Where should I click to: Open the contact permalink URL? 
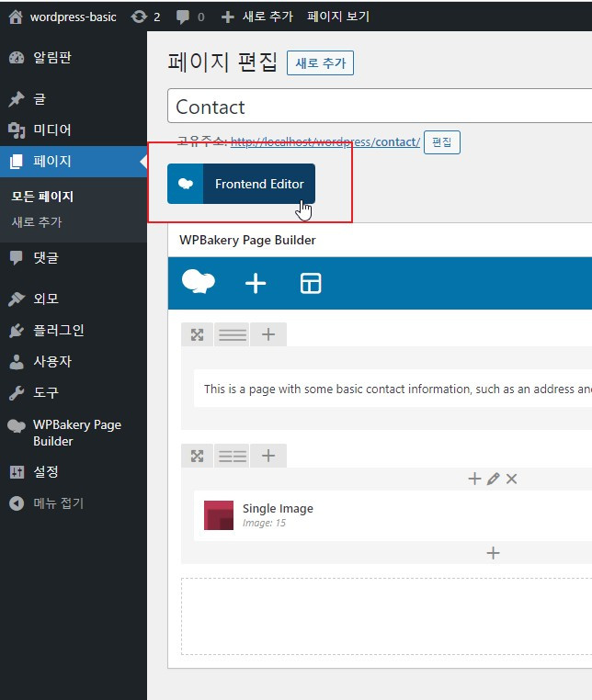click(325, 142)
